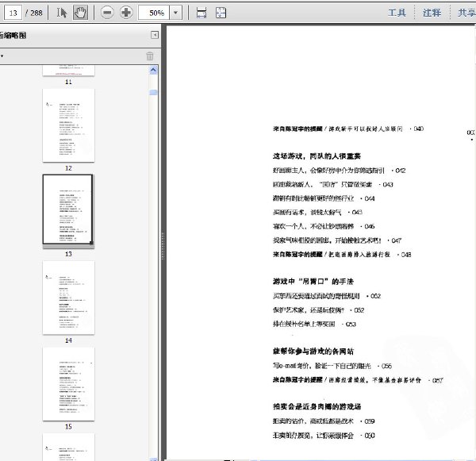The image size is (476, 461).
Task: Select page 12 thumbnail
Action: (68, 125)
